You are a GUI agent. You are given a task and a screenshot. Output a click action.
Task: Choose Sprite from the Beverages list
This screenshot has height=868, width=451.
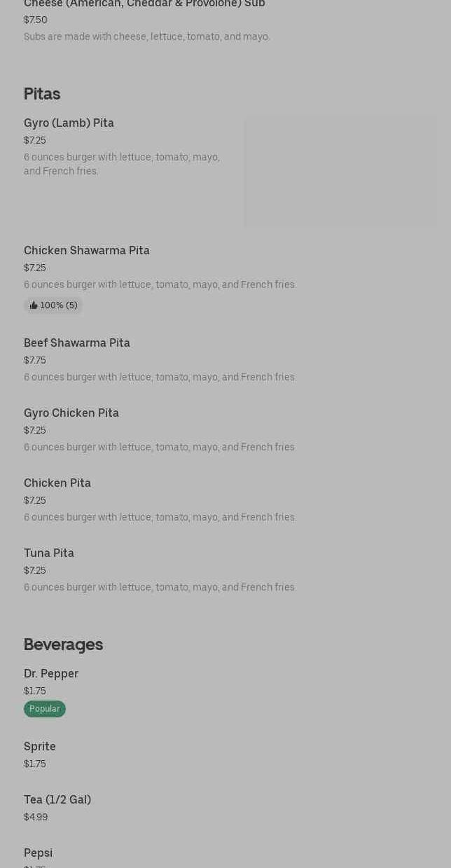40,747
